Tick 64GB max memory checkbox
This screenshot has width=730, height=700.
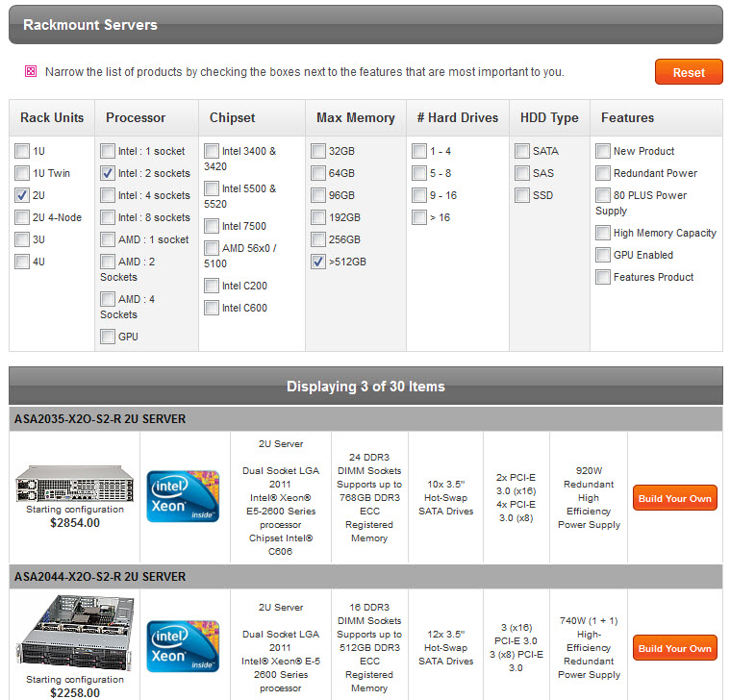[318, 173]
